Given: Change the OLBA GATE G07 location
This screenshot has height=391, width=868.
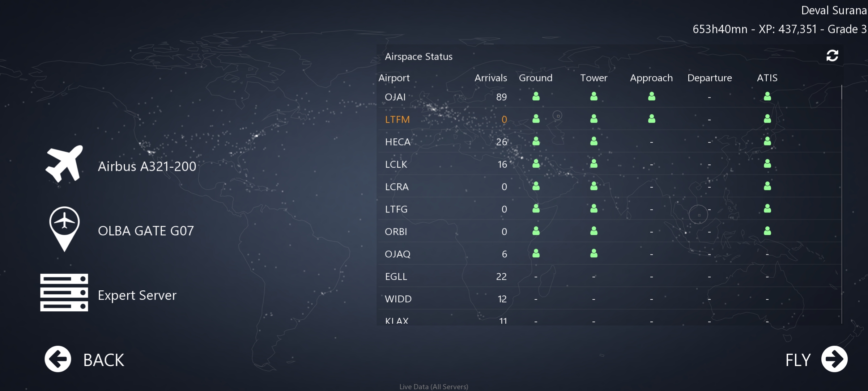Looking at the screenshot, I should (146, 231).
